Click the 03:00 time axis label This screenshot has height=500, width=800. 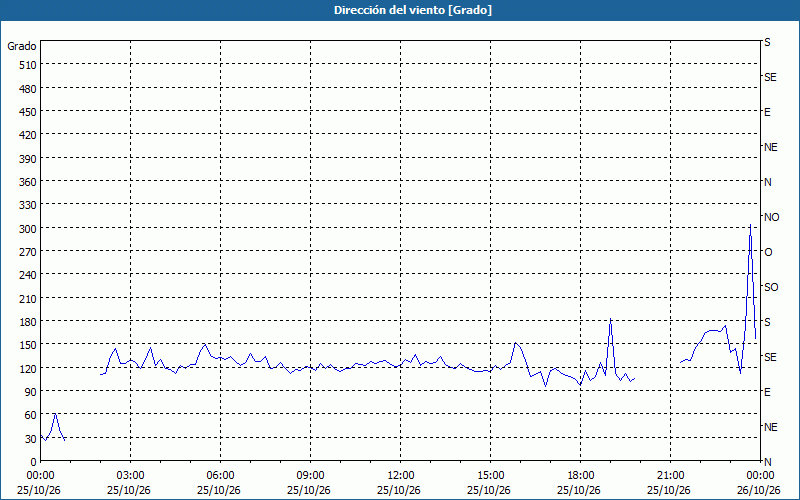pyautogui.click(x=130, y=476)
